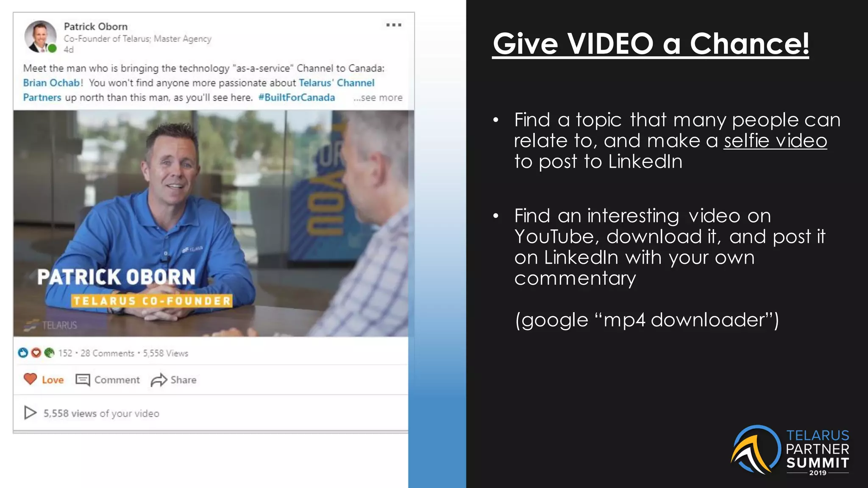Click the Co-Founder of Telarus; Master Agency subtitle
This screenshot has height=488, width=868.
pos(138,39)
